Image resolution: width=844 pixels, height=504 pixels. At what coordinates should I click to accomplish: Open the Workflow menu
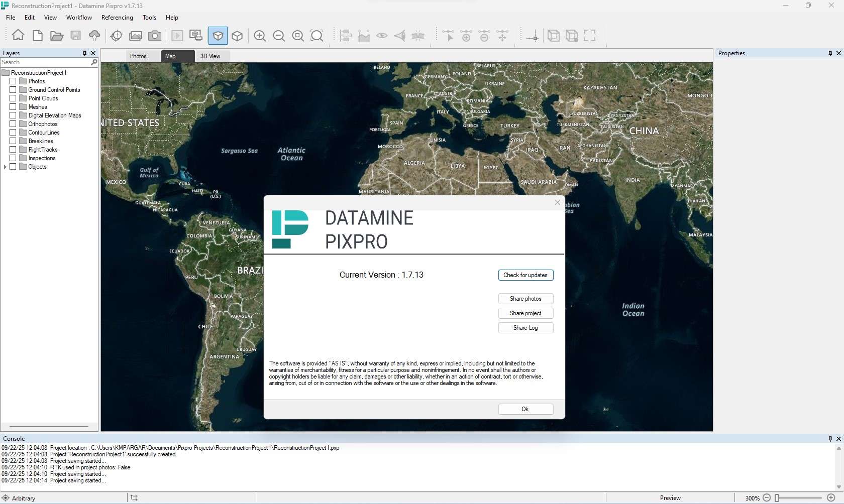79,18
